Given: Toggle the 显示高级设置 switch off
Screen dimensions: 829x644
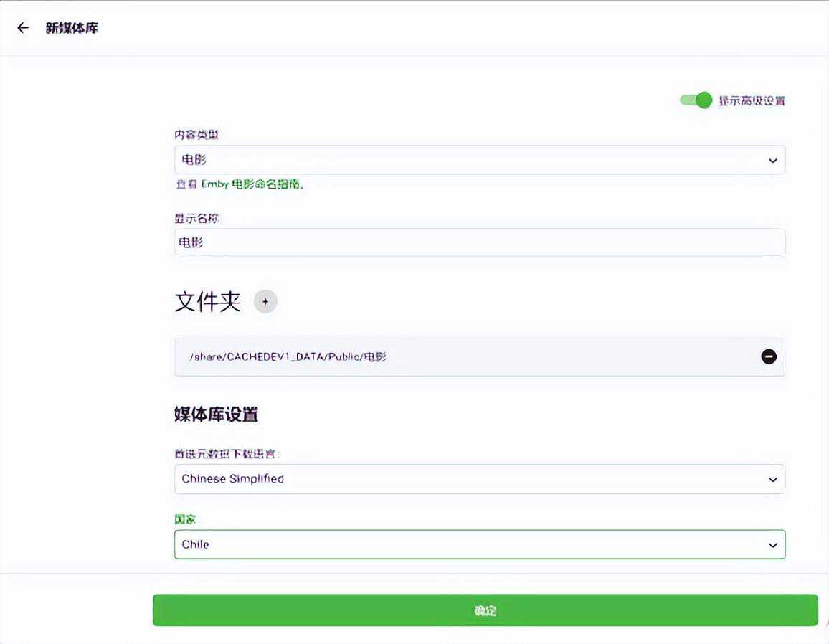Looking at the screenshot, I should [696, 100].
